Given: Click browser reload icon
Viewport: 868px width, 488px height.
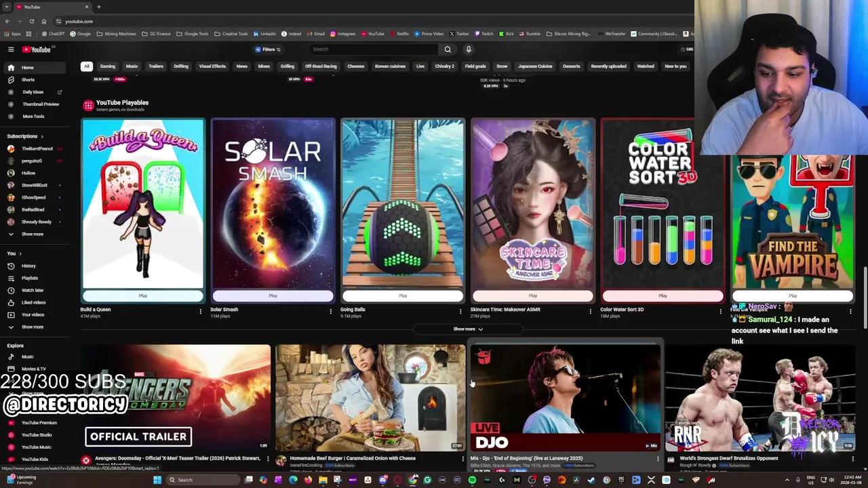Looking at the screenshot, I should pyautogui.click(x=31, y=21).
